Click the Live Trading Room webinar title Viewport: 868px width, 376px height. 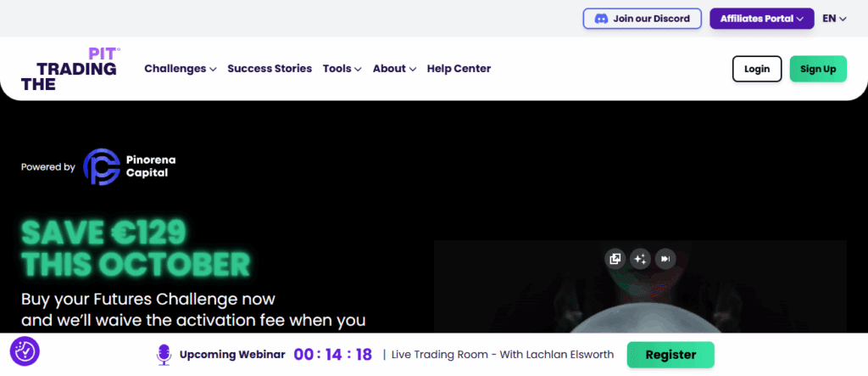pos(502,355)
